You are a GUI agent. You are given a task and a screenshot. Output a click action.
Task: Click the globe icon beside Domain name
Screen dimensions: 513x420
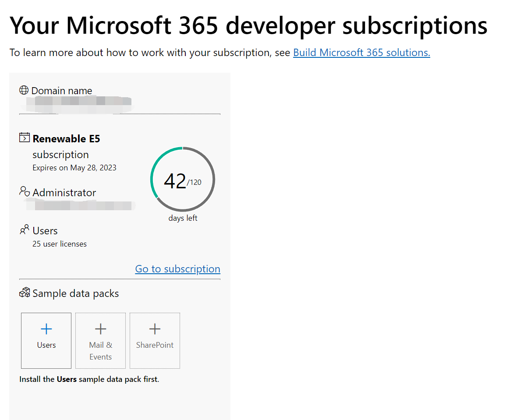point(24,90)
